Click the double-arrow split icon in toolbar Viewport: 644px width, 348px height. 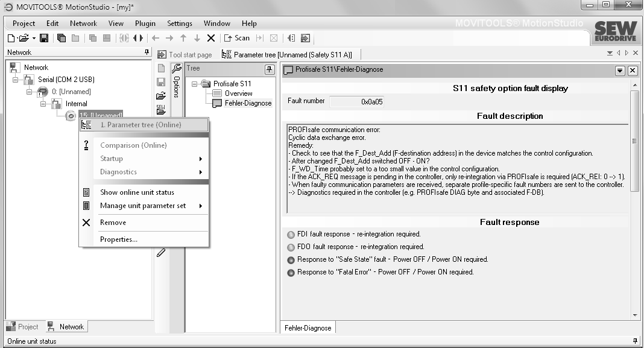tap(139, 38)
